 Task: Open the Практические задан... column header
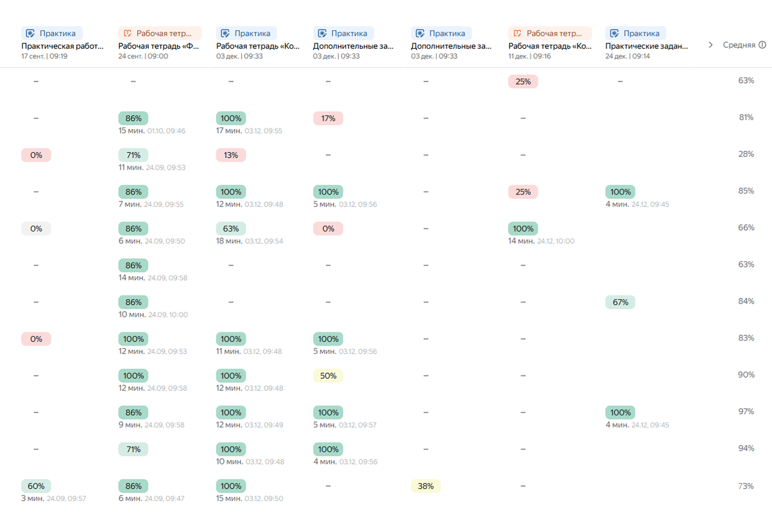646,46
